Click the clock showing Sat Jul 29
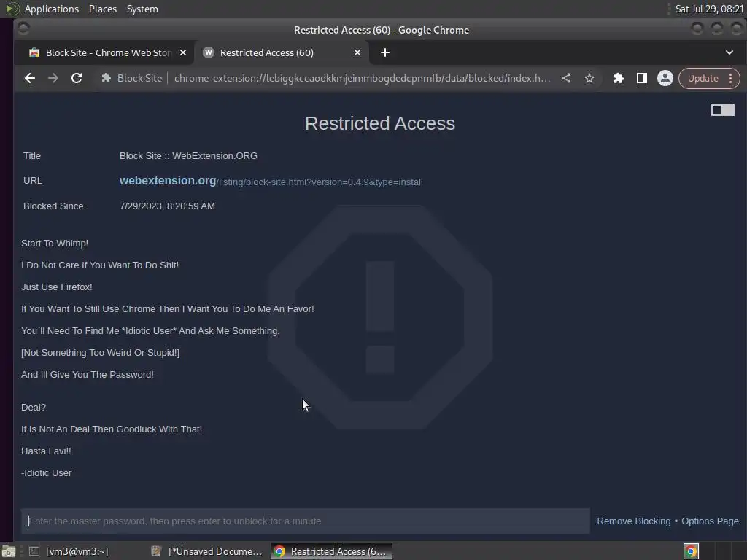Image resolution: width=747 pixels, height=560 pixels. (x=709, y=9)
